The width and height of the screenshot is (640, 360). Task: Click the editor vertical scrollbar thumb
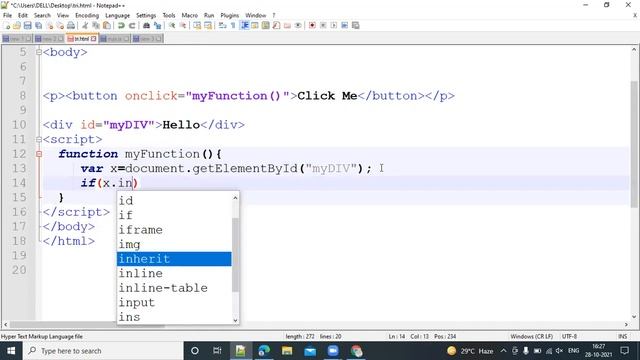pyautogui.click(x=634, y=144)
